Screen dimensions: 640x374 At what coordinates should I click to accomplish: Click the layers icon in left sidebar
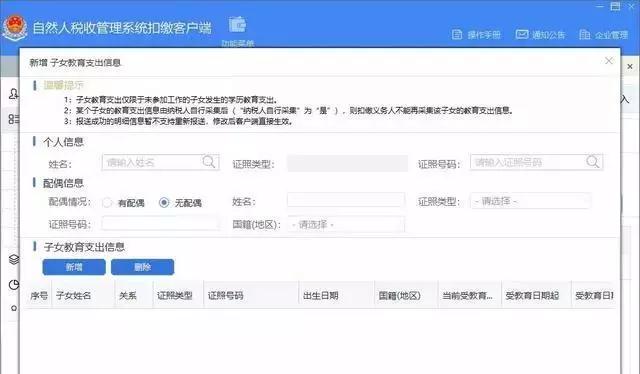click(x=14, y=259)
